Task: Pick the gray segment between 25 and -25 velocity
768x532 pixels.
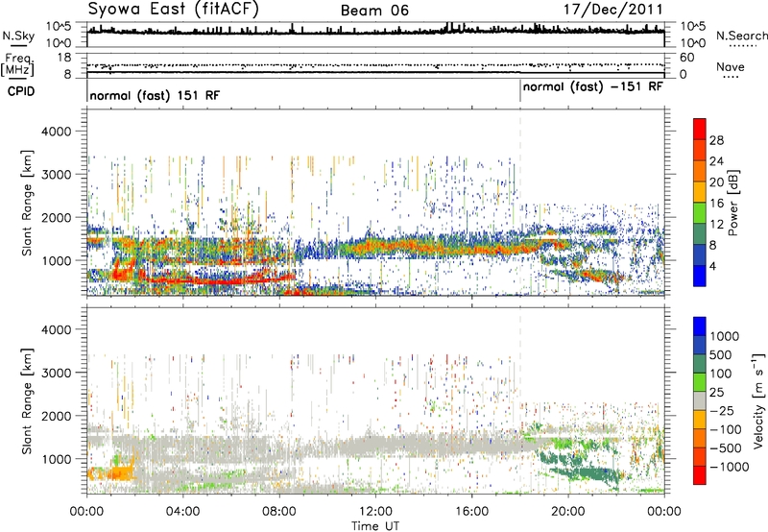Action: (700, 400)
